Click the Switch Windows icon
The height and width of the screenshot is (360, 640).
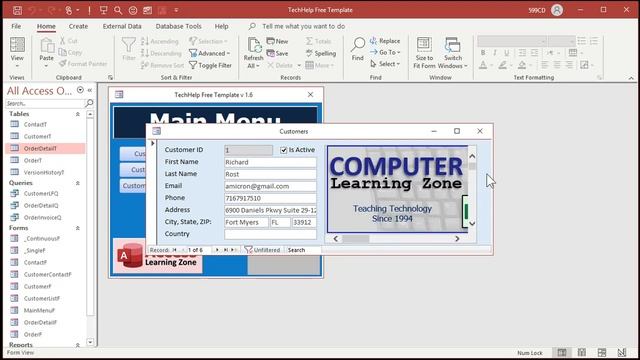coord(452,44)
